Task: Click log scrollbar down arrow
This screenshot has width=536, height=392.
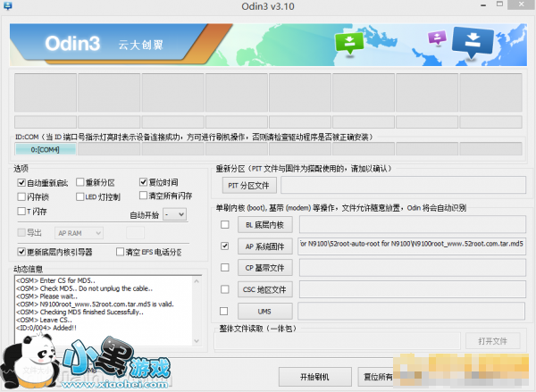Action: pos(197,341)
